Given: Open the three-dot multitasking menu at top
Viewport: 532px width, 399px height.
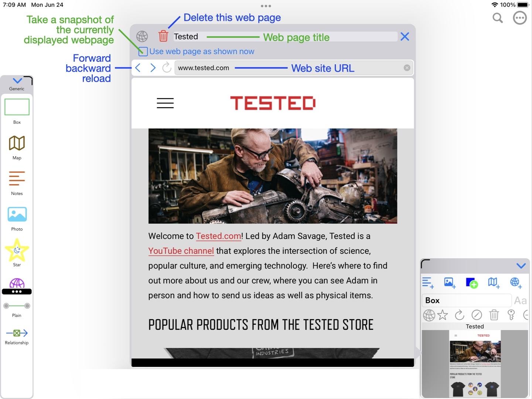Looking at the screenshot, I should click(266, 6).
